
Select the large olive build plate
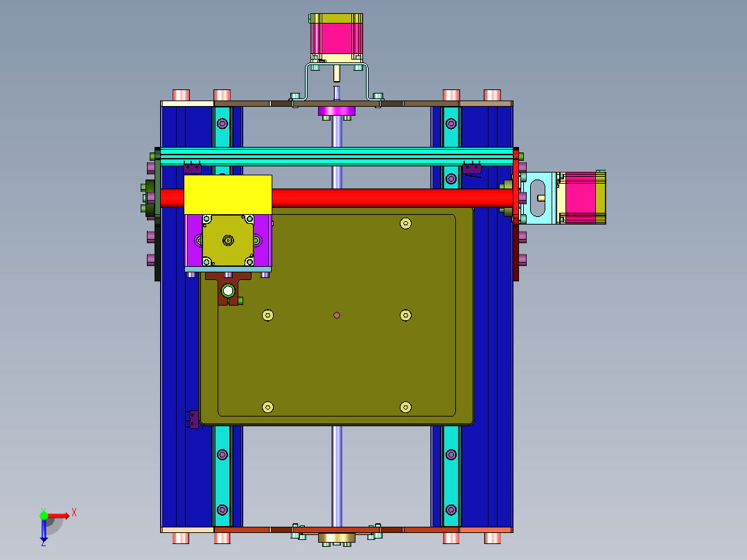336,316
